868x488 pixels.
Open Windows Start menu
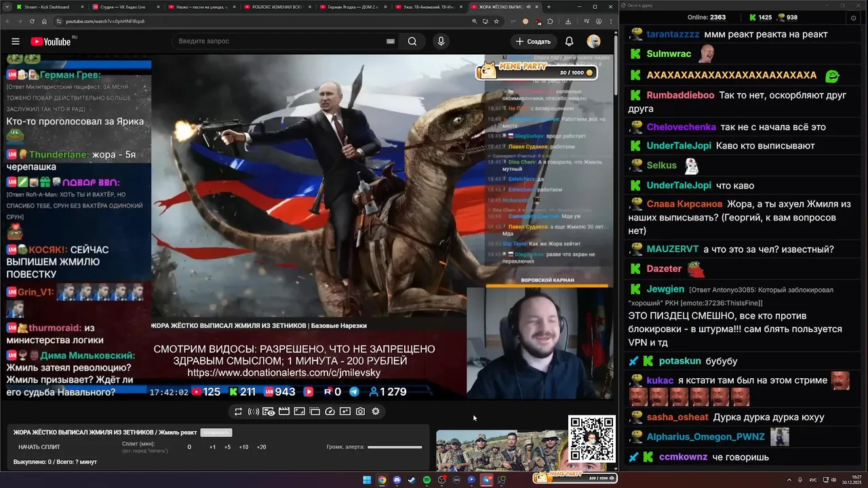(367, 480)
